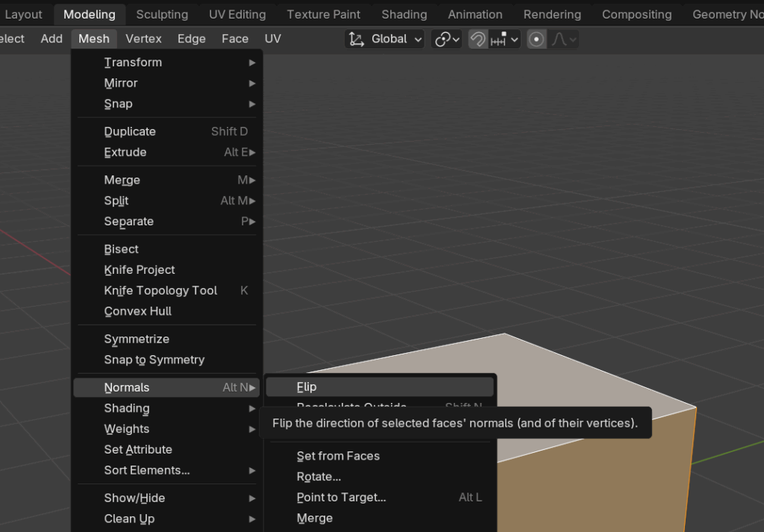Open the pivot point dropdown
The height and width of the screenshot is (532, 764).
[x=448, y=40]
